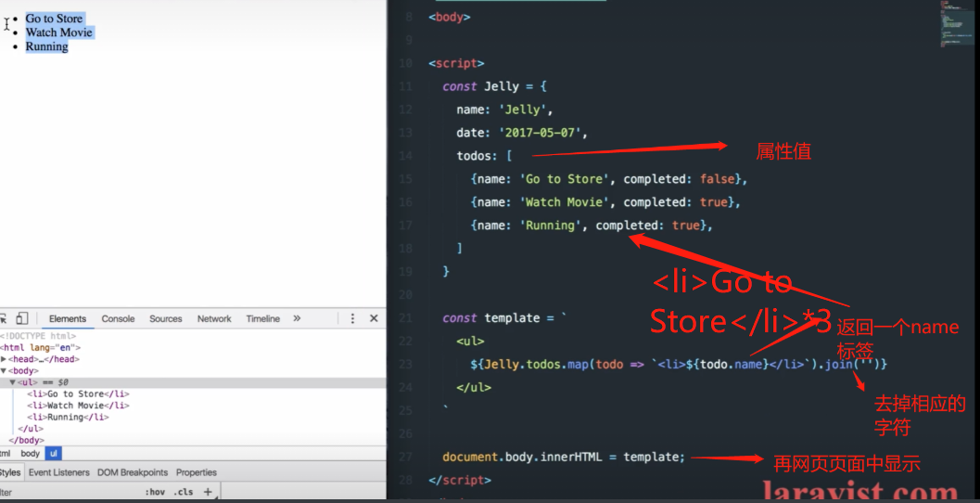Screen dimensions: 980x503
Task: Collapse the body node triangle in DOM tree
Action: point(4,371)
